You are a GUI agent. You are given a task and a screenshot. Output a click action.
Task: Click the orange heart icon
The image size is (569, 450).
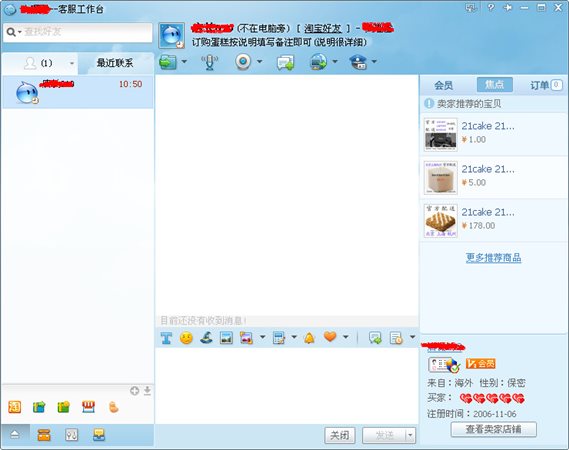tap(330, 337)
